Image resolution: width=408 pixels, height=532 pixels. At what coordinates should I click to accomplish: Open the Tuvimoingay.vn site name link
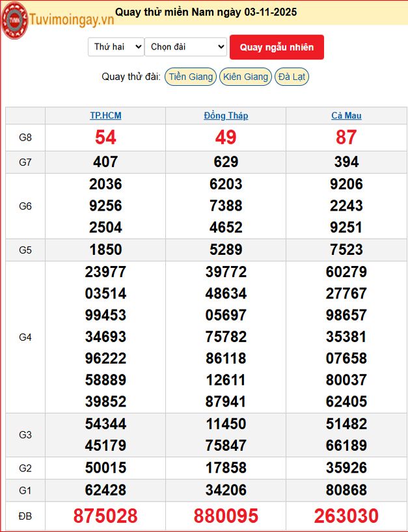[72, 20]
